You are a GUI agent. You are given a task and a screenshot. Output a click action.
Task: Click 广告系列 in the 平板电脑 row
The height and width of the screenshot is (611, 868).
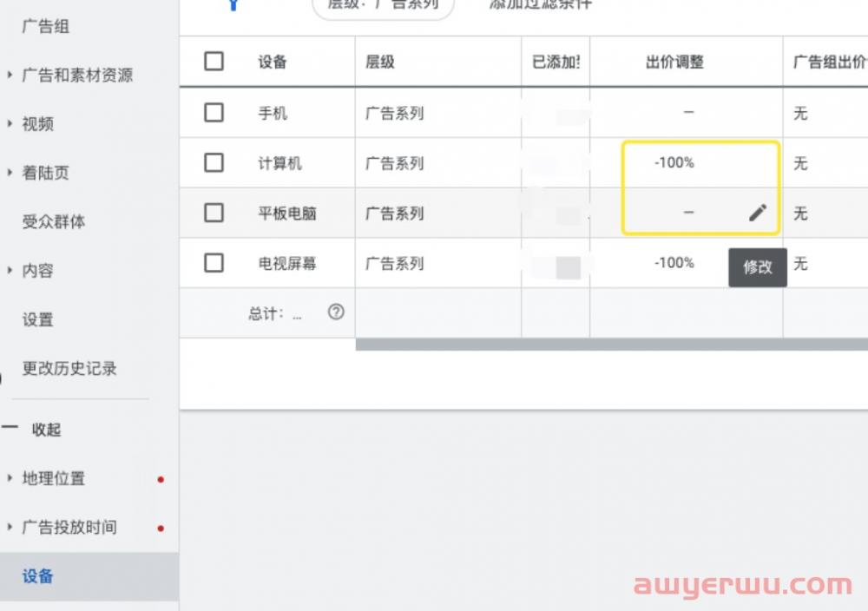pos(395,214)
